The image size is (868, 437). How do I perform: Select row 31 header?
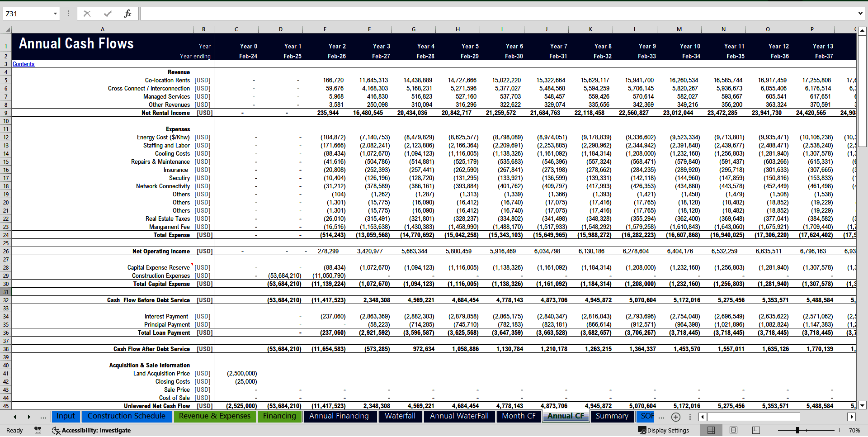6,292
